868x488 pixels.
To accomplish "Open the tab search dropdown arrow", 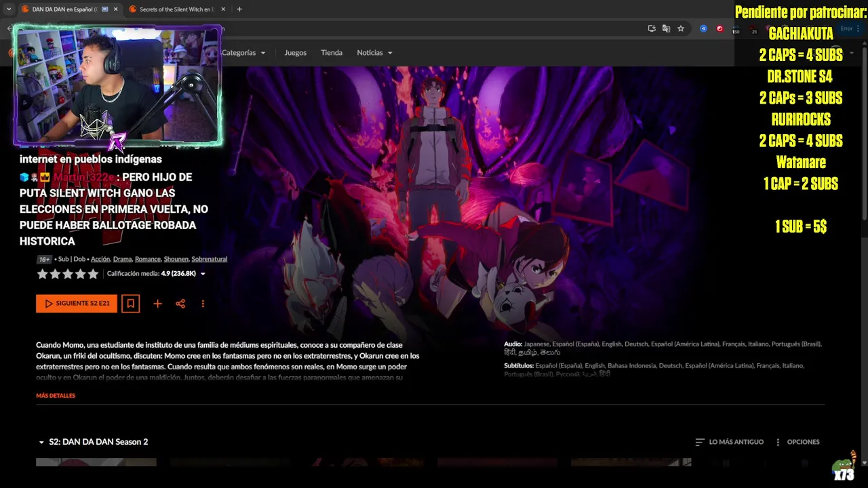I will [x=9, y=9].
